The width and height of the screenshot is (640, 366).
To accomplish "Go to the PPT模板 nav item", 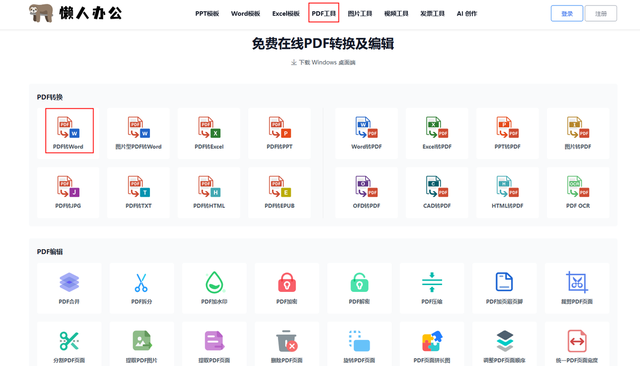I will [207, 13].
